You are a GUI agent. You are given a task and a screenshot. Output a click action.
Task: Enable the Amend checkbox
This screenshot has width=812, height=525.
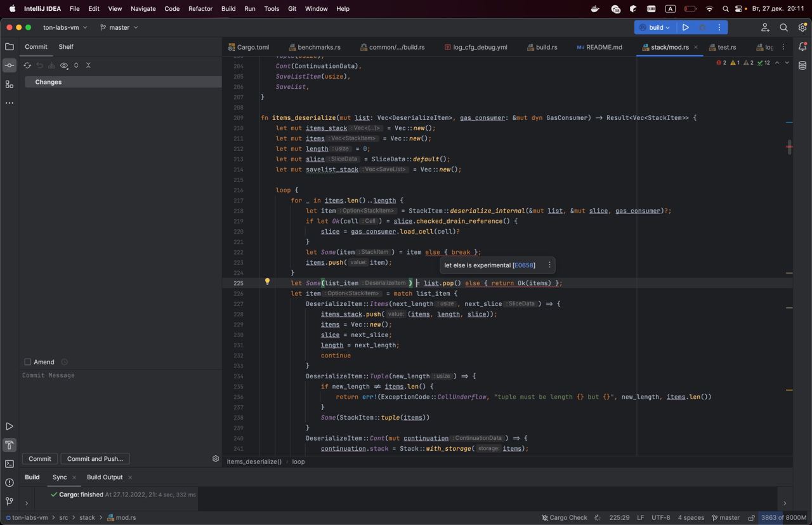(28, 362)
